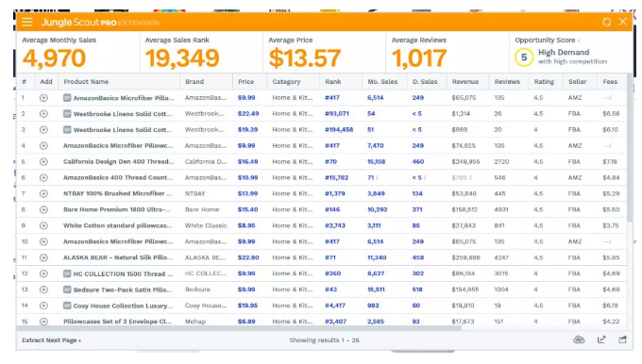Image resolution: width=642 pixels, height=364 pixels.
Task: Click the share icon in footer
Action: click(x=623, y=339)
